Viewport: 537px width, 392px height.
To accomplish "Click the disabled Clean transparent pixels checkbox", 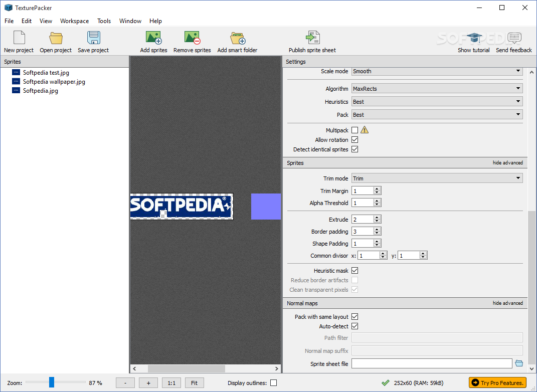I will tap(355, 290).
